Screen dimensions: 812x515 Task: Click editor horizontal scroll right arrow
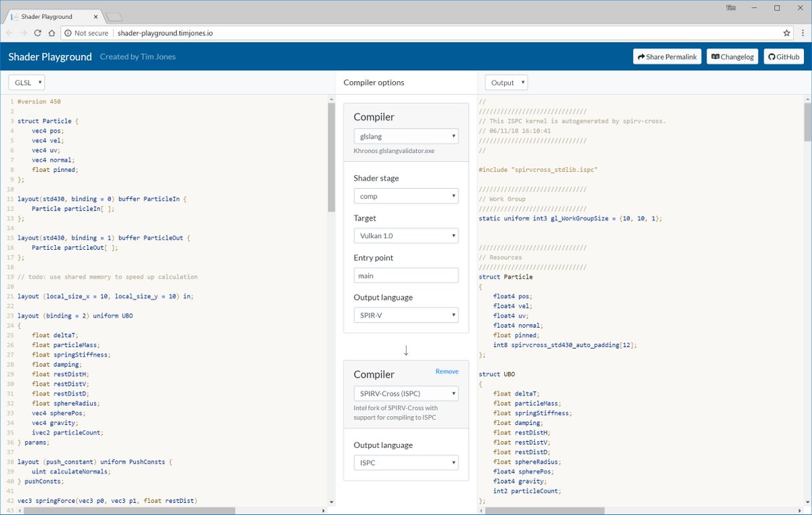[323, 511]
